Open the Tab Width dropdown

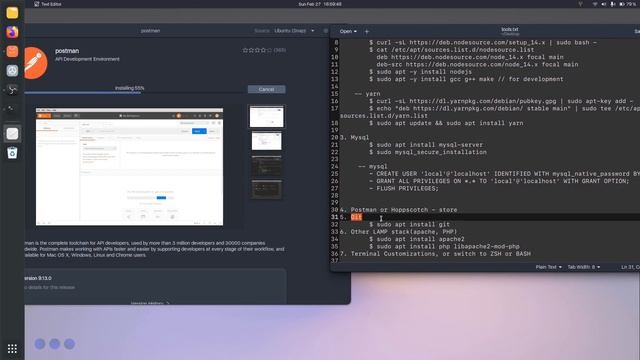(584, 267)
